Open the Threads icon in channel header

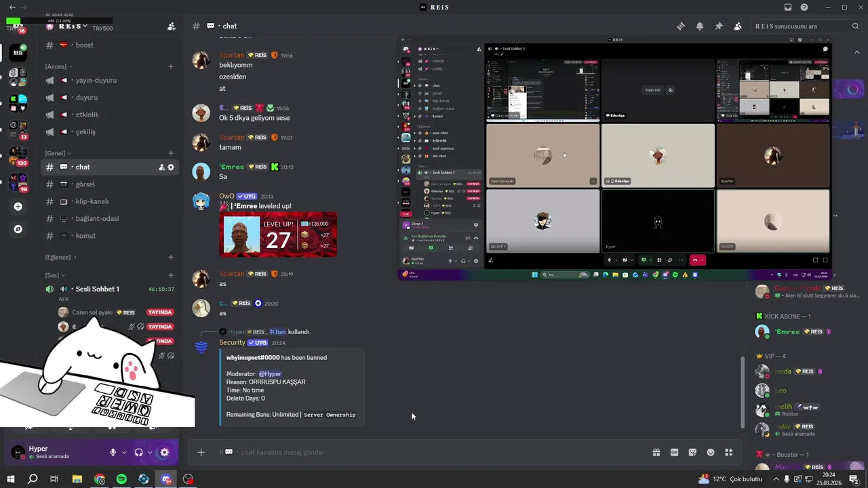tap(681, 26)
